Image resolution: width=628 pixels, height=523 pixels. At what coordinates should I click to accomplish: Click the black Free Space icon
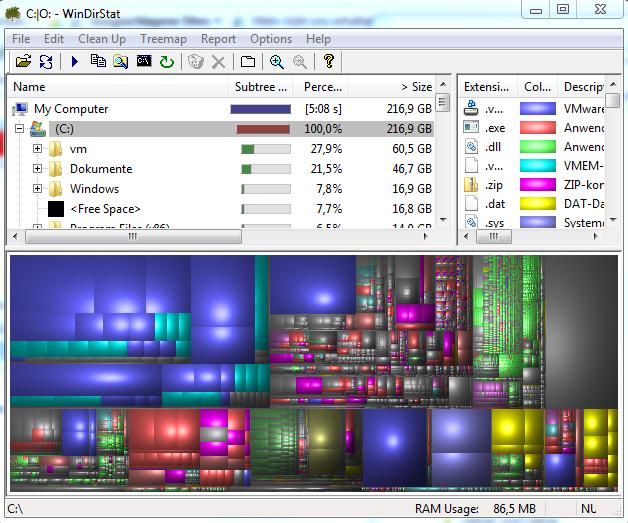[x=56, y=209]
